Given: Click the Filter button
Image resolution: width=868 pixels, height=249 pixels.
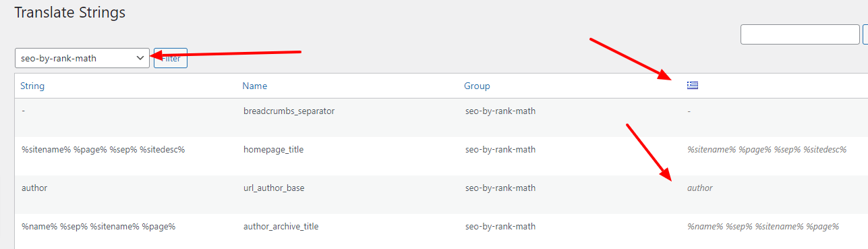Looking at the screenshot, I should click(x=171, y=59).
